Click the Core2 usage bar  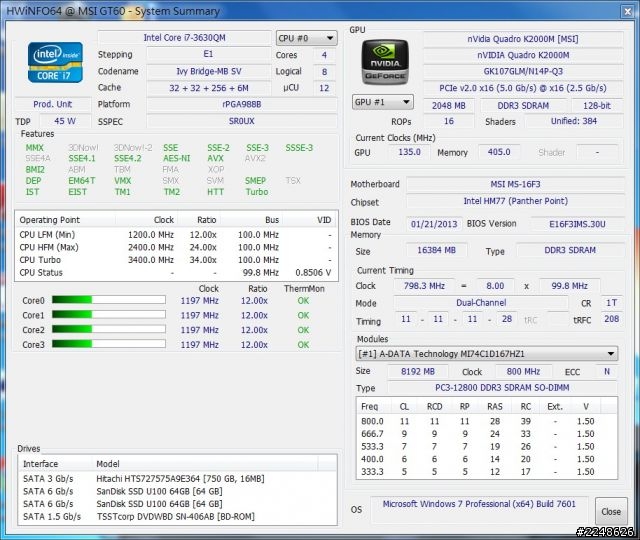pos(109,329)
